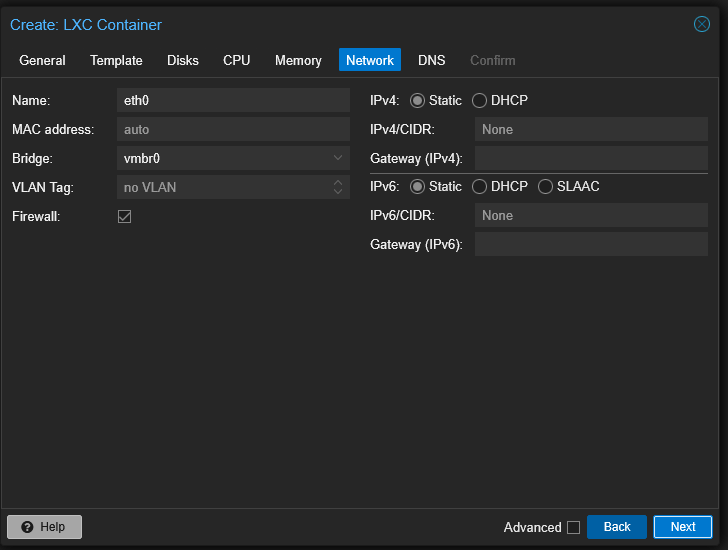728x550 pixels.
Task: Switch to the DNS tab
Action: coord(431,60)
